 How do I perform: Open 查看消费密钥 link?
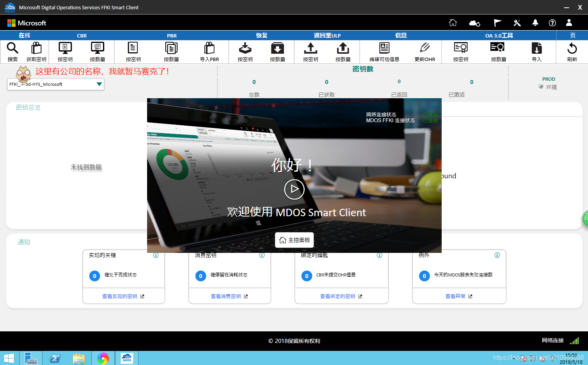pos(229,296)
